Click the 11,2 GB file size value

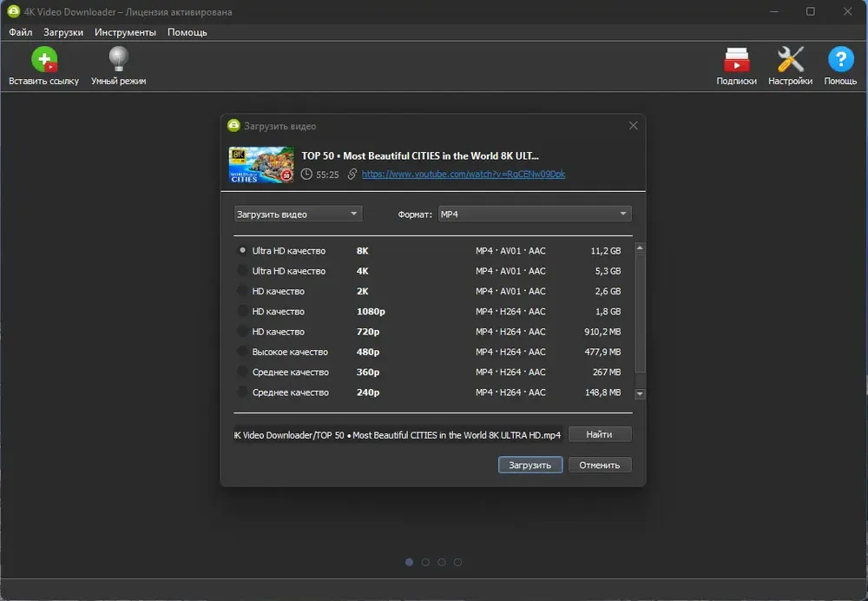click(606, 251)
